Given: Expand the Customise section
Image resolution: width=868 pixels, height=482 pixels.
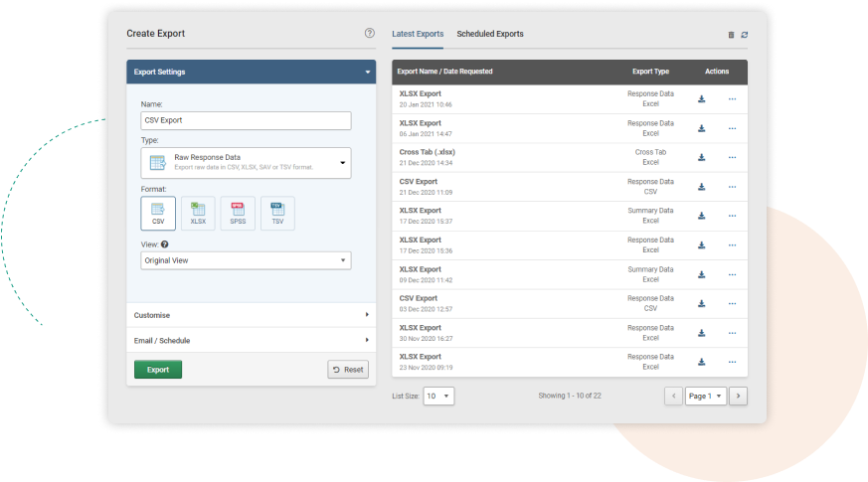Looking at the screenshot, I should point(251,315).
